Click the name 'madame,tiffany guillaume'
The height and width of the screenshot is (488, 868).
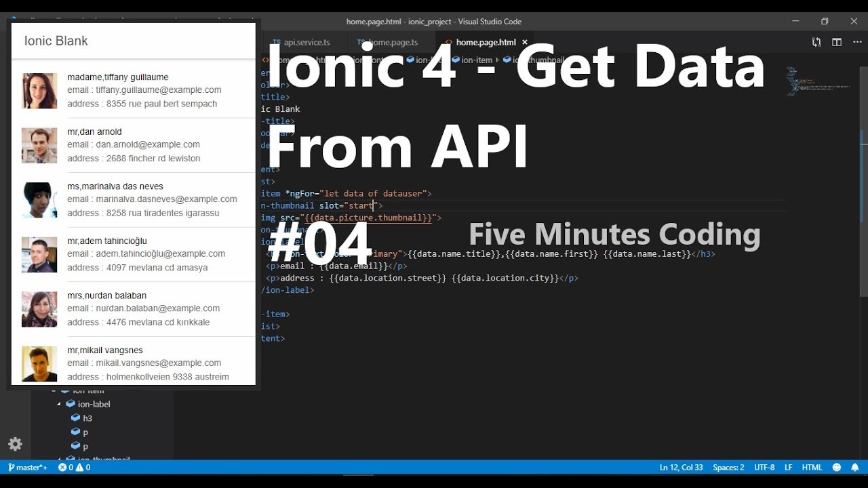coord(118,77)
